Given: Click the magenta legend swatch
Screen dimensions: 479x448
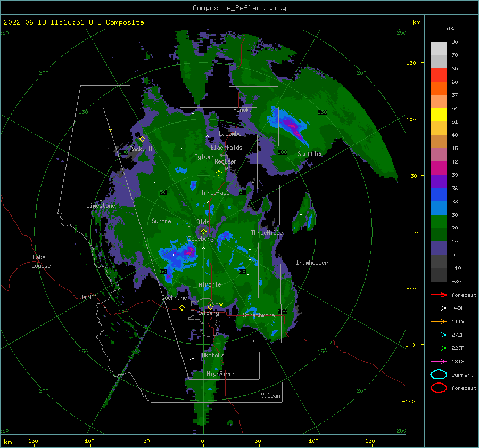Looking at the screenshot, I should pyautogui.click(x=439, y=168).
